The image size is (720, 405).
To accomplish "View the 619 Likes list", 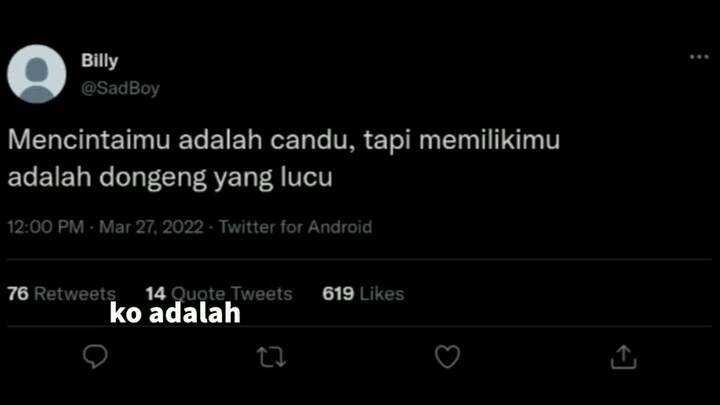I will (363, 294).
